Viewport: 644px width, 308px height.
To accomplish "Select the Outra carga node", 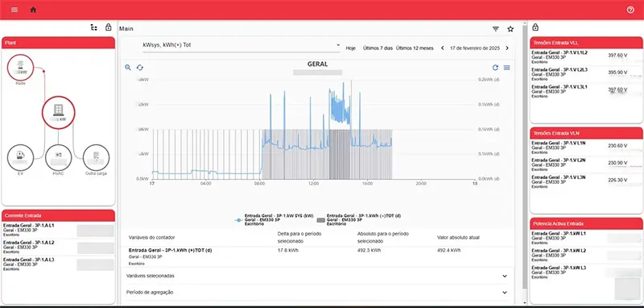I will pyautogui.click(x=96, y=157).
